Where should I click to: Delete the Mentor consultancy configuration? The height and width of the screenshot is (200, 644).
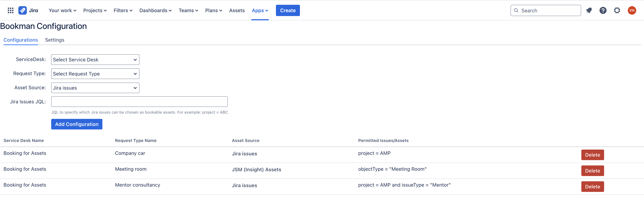[x=592, y=187]
